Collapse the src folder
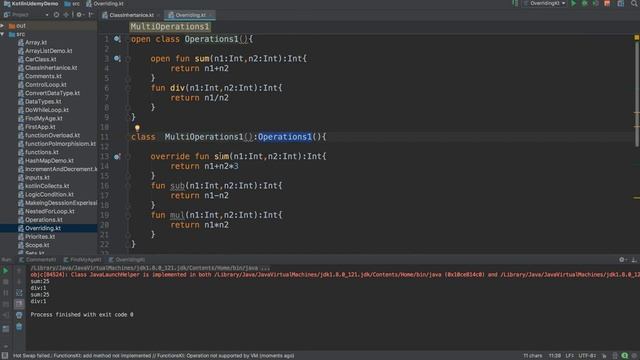Screen dimensions: 640x360 3,34
